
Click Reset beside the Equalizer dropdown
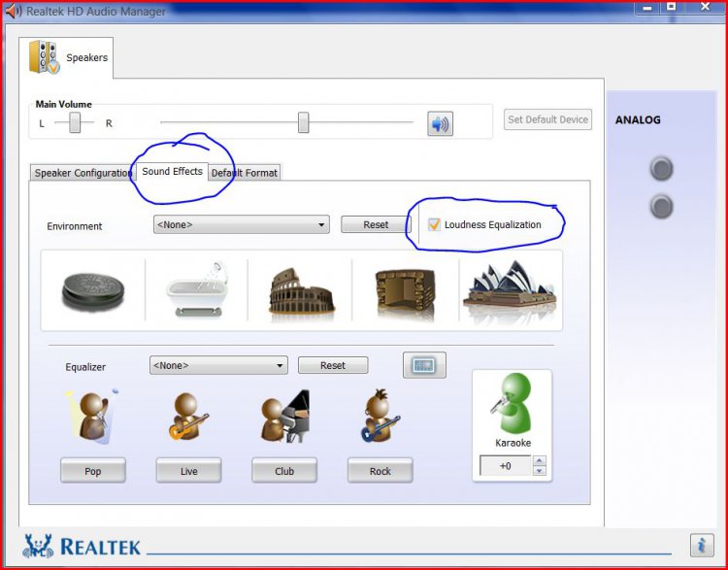click(x=333, y=366)
